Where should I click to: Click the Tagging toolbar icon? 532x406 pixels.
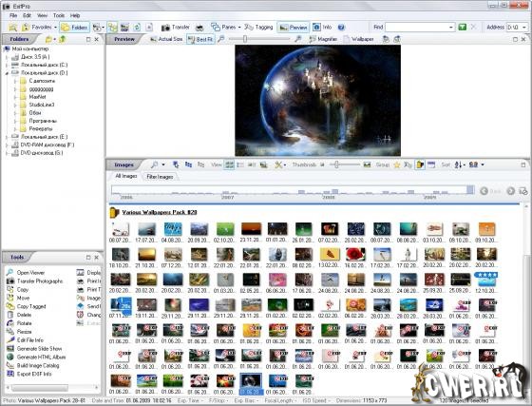point(258,28)
